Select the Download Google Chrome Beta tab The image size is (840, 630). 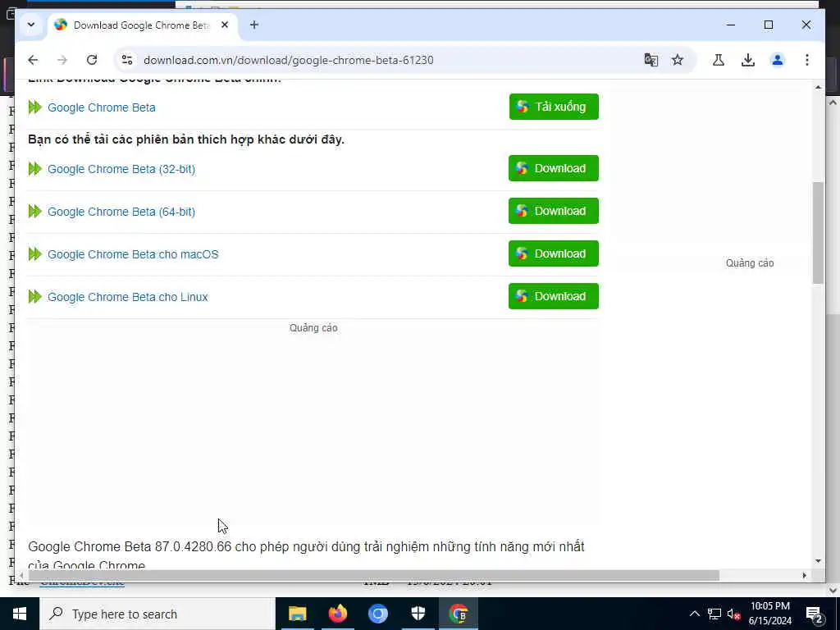coord(142,25)
